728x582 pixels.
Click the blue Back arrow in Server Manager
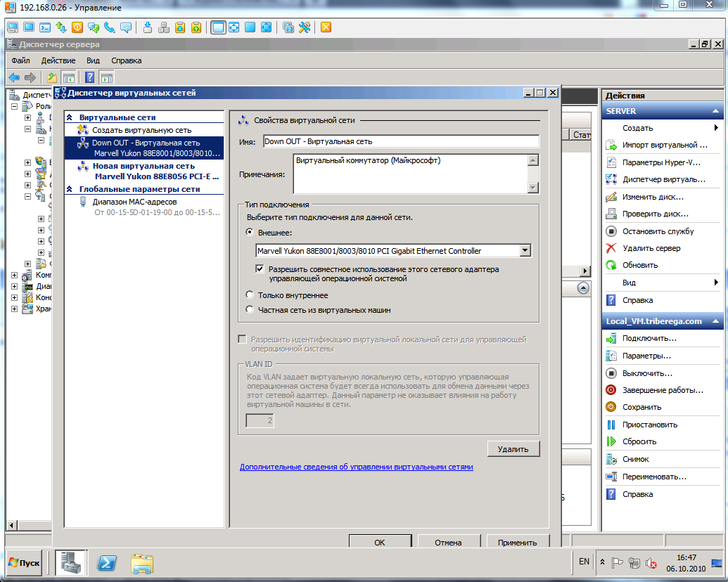click(x=14, y=77)
